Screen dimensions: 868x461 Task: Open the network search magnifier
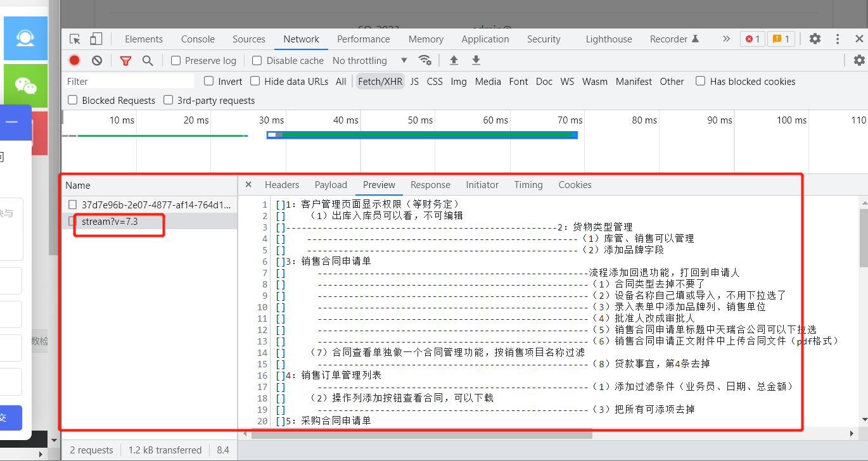(x=148, y=61)
